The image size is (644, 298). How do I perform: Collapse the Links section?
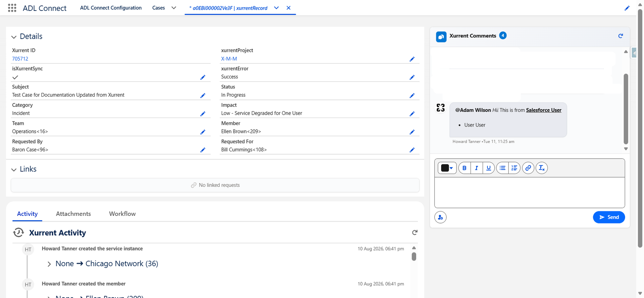[14, 170]
